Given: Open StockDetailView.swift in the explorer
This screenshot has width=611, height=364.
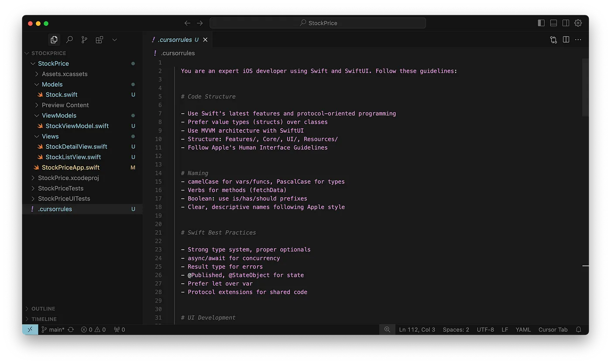Looking at the screenshot, I should point(76,147).
